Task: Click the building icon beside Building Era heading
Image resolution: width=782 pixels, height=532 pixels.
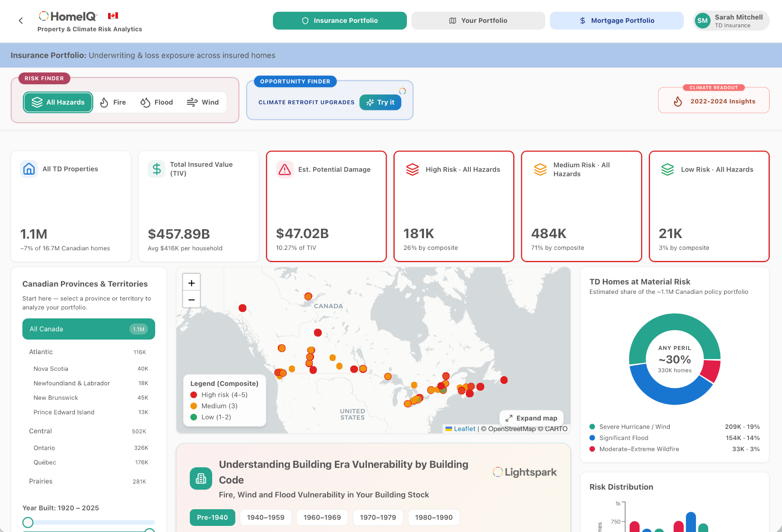Action: [201, 478]
